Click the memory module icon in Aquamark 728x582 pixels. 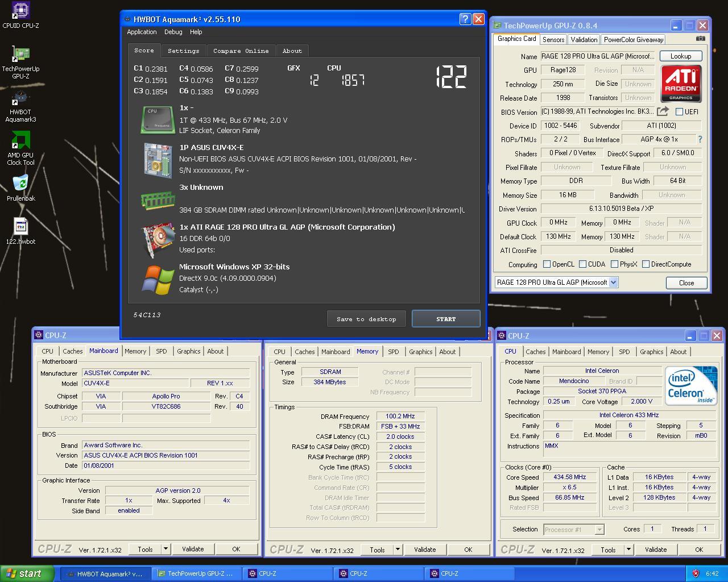(158, 200)
